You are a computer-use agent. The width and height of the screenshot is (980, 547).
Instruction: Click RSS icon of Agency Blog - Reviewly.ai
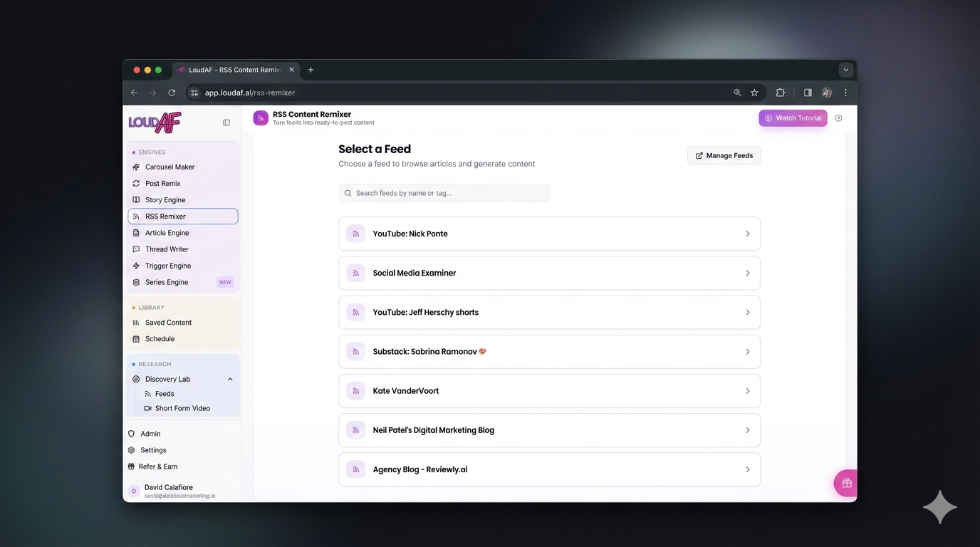(x=355, y=469)
